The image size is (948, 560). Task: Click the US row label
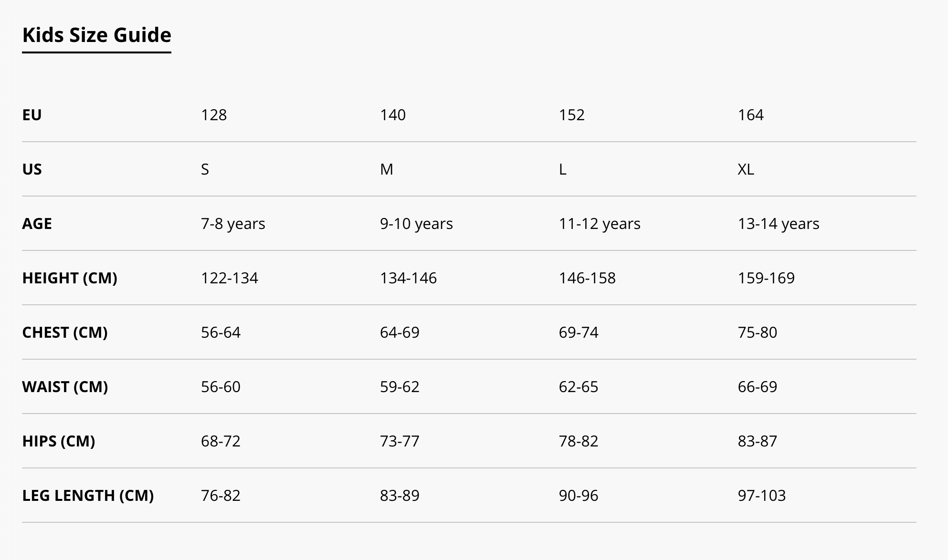[x=32, y=169]
